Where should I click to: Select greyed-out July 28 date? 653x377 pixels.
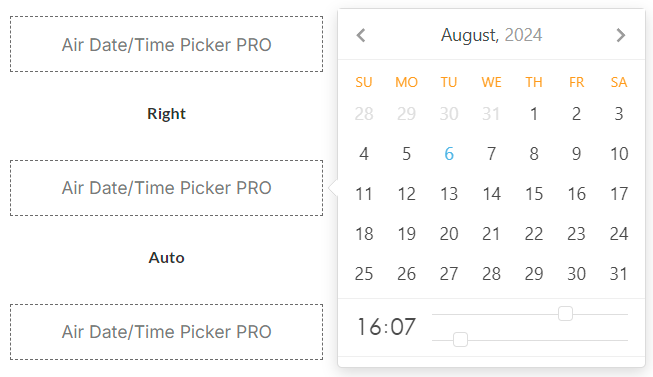pos(364,114)
